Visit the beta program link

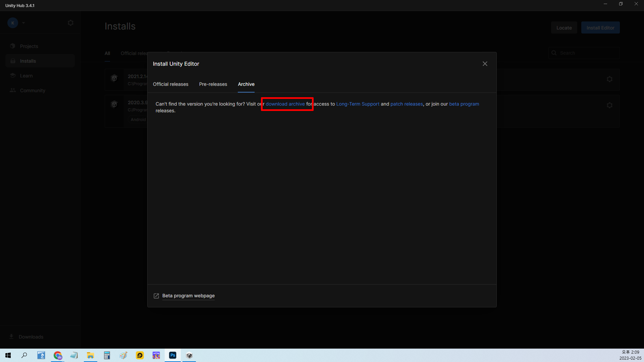pyautogui.click(x=464, y=104)
